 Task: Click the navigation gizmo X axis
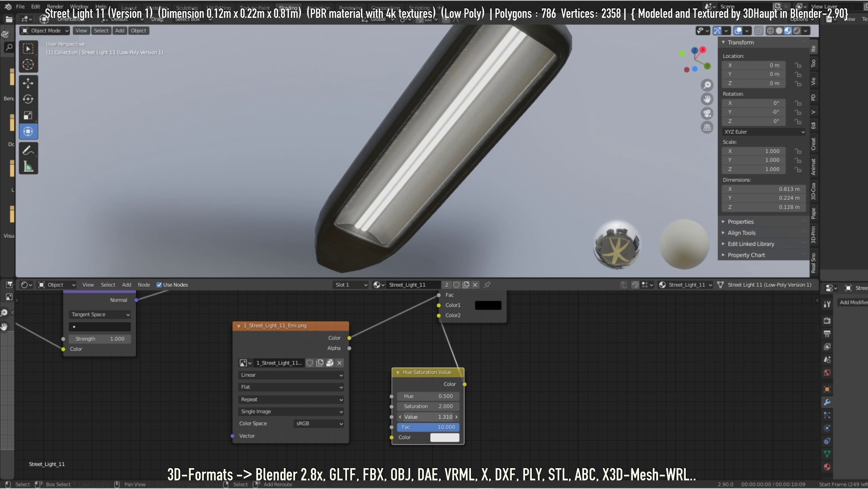tap(703, 50)
